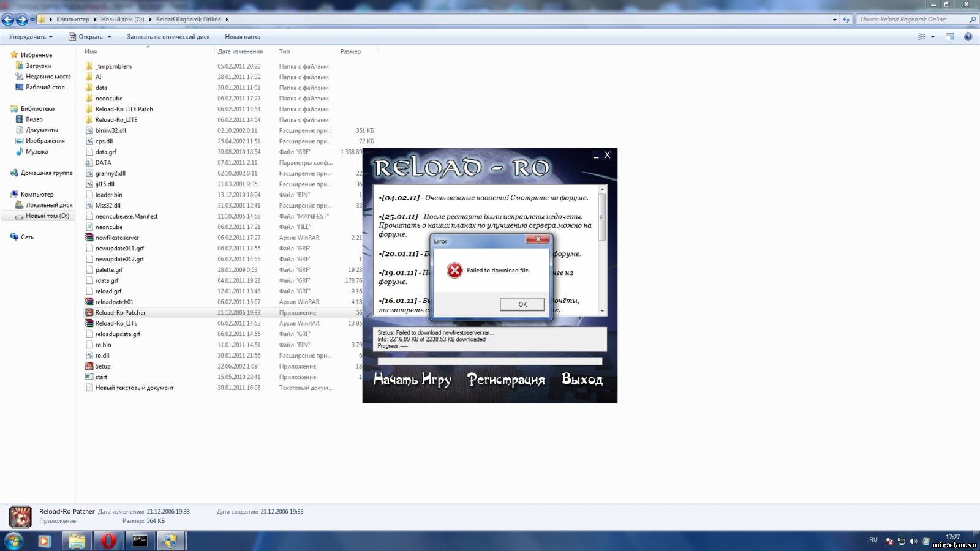Refresh the folder with refresh icon
Screen dimensions: 980x551
846,20
